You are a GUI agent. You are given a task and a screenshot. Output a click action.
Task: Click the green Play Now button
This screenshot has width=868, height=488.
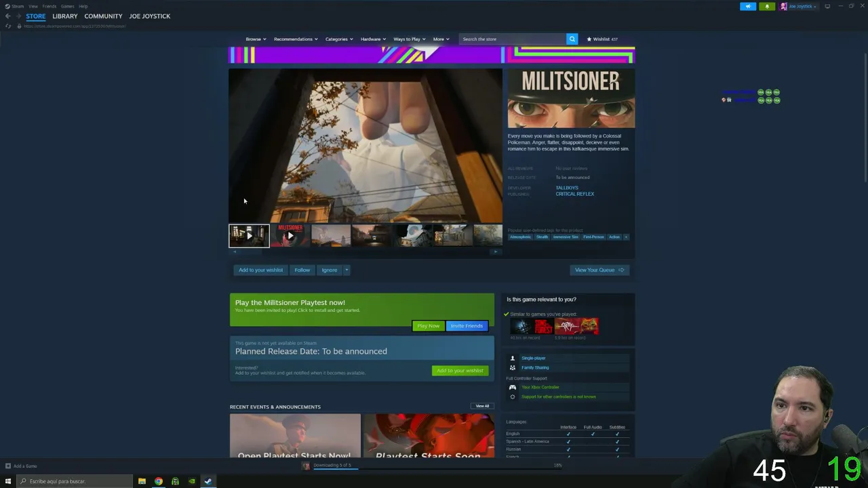point(428,326)
